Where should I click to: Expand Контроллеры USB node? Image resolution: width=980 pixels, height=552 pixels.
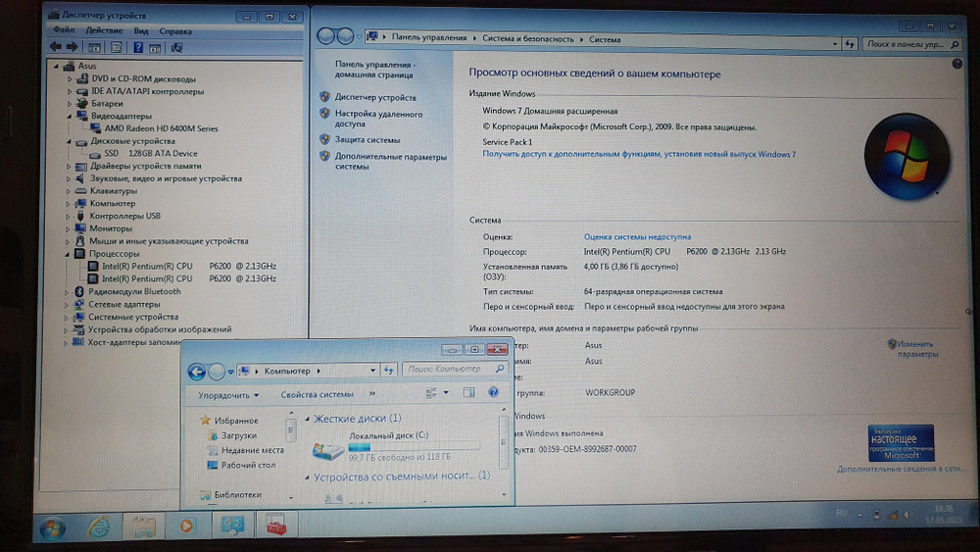pyautogui.click(x=68, y=217)
